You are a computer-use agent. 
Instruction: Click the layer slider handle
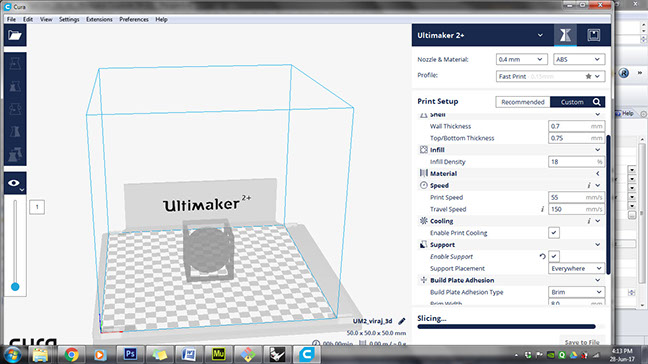[15, 287]
